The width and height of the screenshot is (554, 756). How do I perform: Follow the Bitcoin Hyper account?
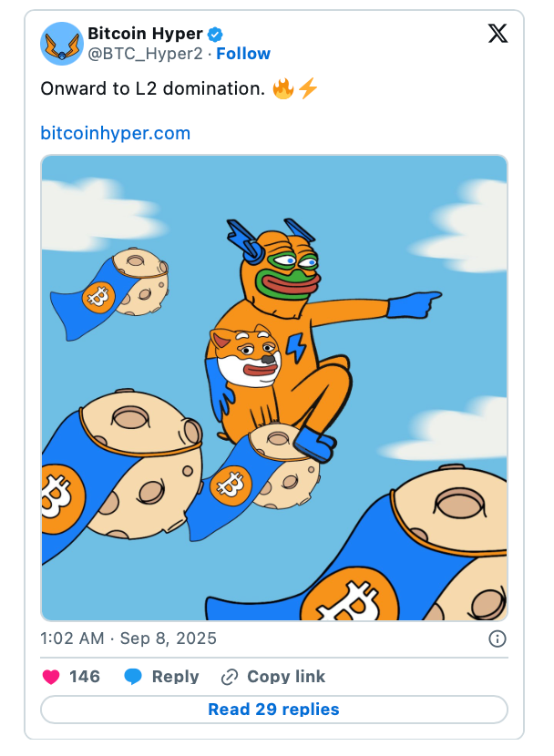(x=243, y=54)
